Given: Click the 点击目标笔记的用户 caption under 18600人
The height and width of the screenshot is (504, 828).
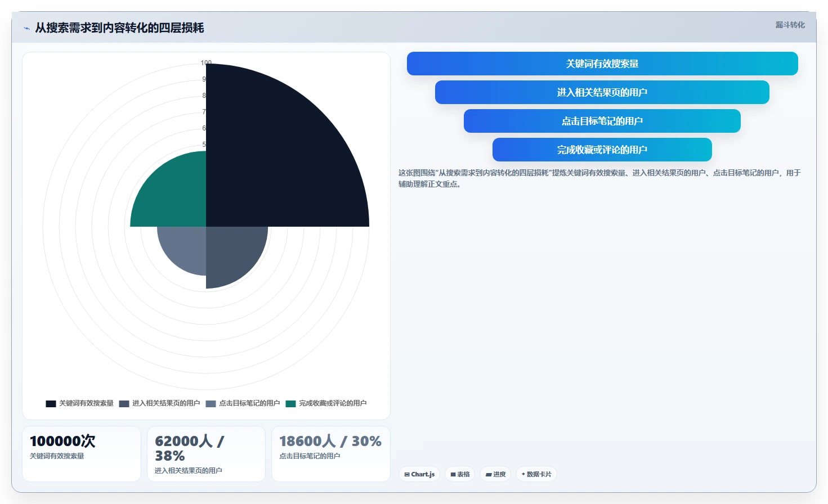Looking at the screenshot, I should (310, 456).
